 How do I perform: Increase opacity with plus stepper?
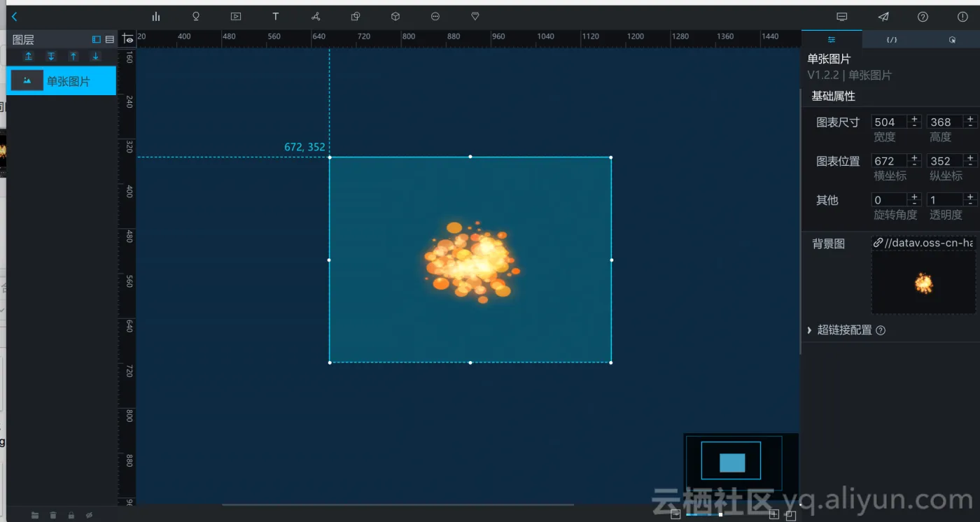coord(970,197)
